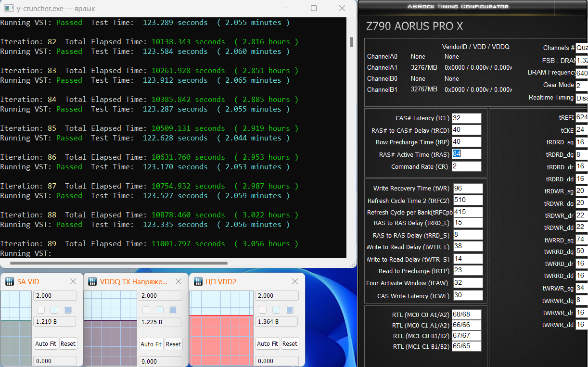
Task: Pick the white swatch in VDDQ TX window
Action: pos(146,310)
